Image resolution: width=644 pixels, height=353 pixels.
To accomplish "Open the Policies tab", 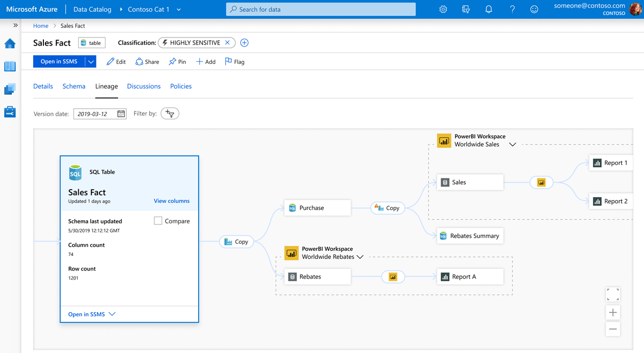I will (x=180, y=86).
